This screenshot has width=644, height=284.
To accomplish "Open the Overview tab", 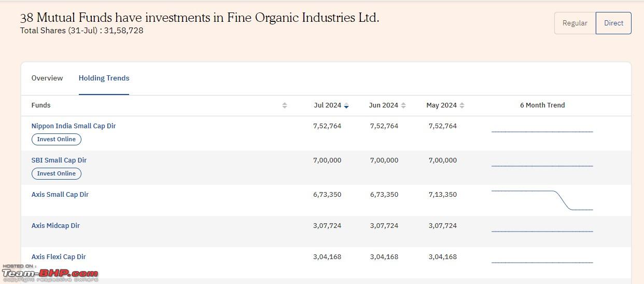I will click(47, 78).
